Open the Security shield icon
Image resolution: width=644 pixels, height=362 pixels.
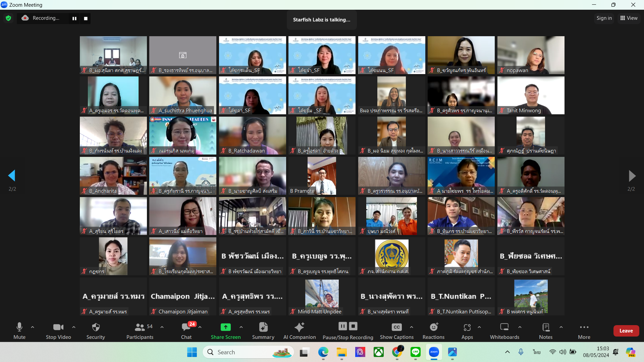tap(96, 327)
